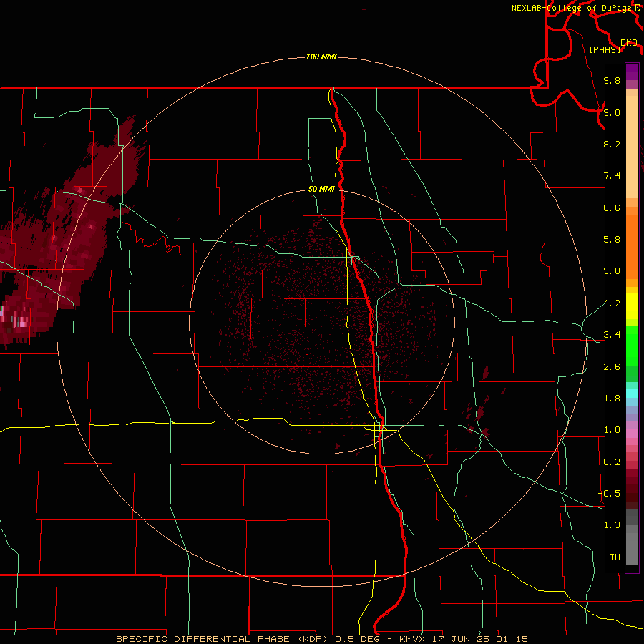Click the orange band of the color bar
Image resolution: width=644 pixels, height=644 pixels.
point(632,248)
